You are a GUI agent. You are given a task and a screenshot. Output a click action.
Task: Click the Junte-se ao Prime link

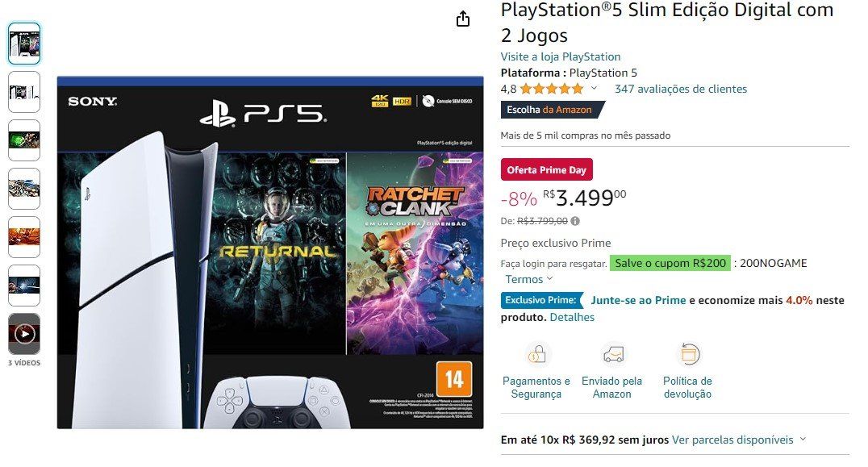pyautogui.click(x=638, y=300)
